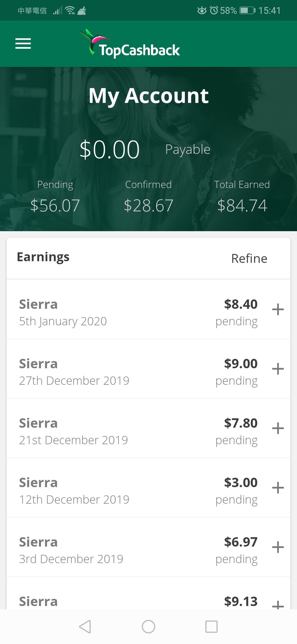Expand the $9.13 Sierra plus icon
This screenshot has width=297, height=644.
278,604
